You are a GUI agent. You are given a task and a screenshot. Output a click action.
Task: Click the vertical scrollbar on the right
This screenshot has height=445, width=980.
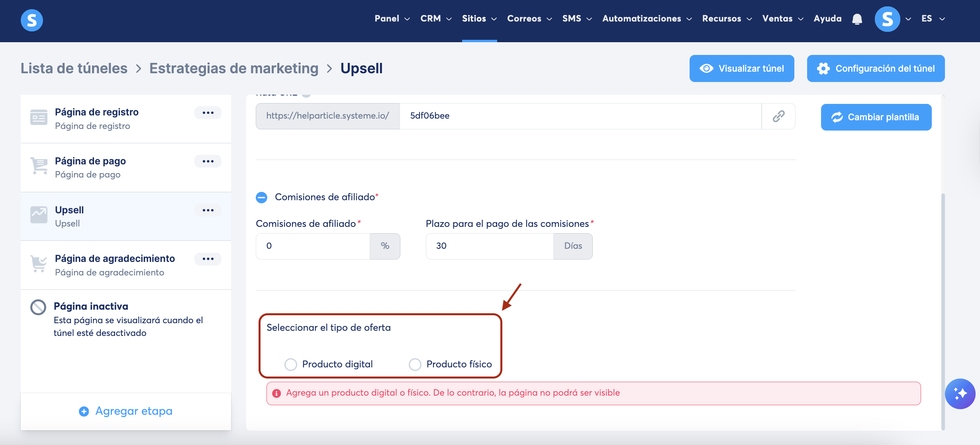pyautogui.click(x=943, y=310)
